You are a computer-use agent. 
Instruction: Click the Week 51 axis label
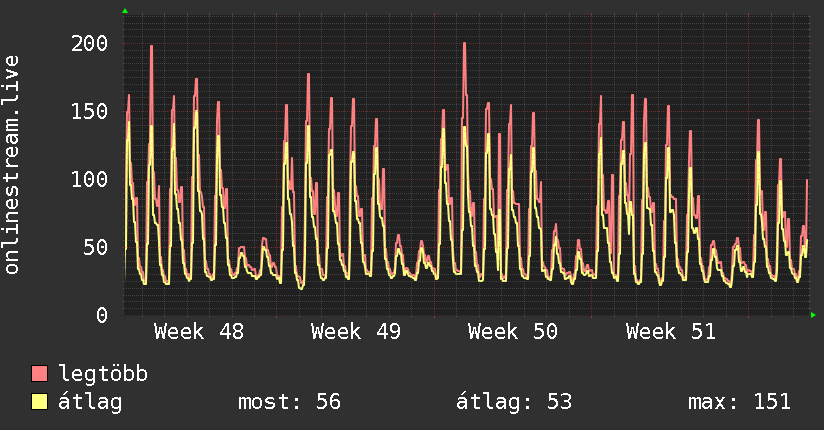pyautogui.click(x=671, y=332)
